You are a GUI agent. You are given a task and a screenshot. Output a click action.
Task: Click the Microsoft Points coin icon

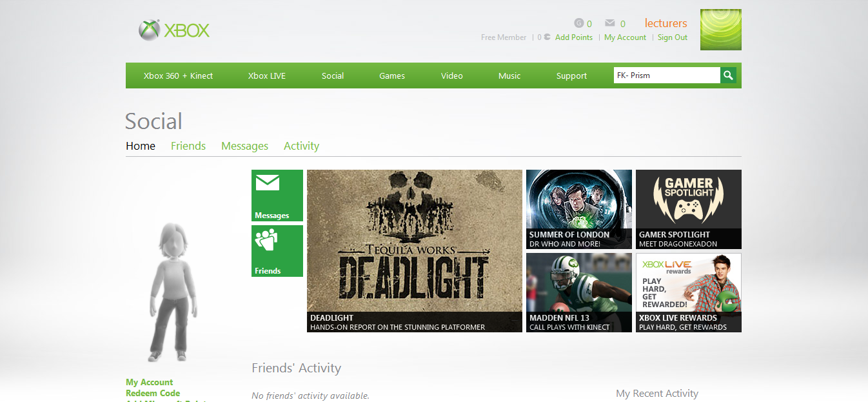[x=547, y=37]
